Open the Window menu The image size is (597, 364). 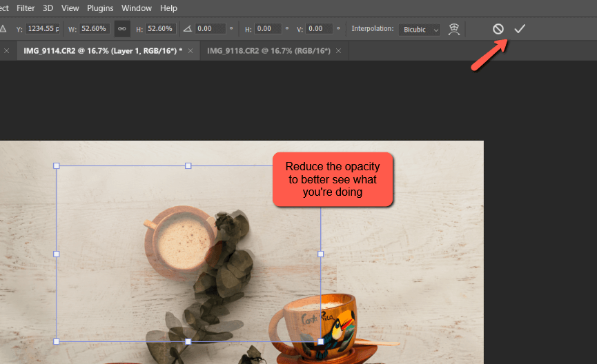136,8
